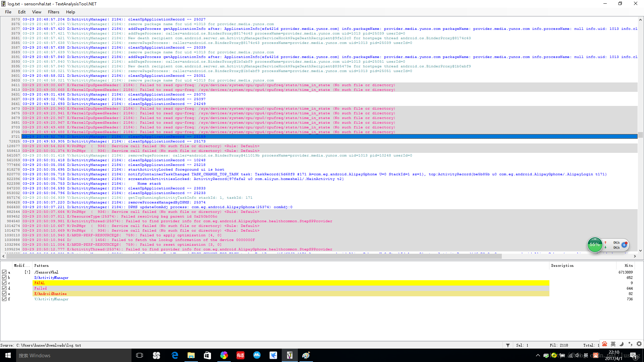Image resolution: width=644 pixels, height=362 pixels.
Task: Click the log view scroll-down arrow
Action: coord(640,250)
